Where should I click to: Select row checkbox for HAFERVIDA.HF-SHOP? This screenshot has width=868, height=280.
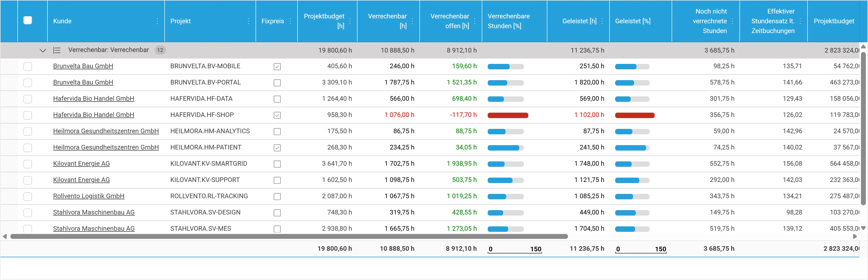pyautogui.click(x=28, y=115)
